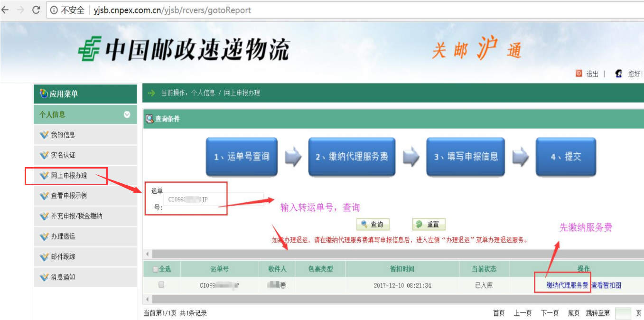This screenshot has height=320, width=644.
Task: Click the checkmark icon next to 查看申报示例
Action: [x=44, y=196]
